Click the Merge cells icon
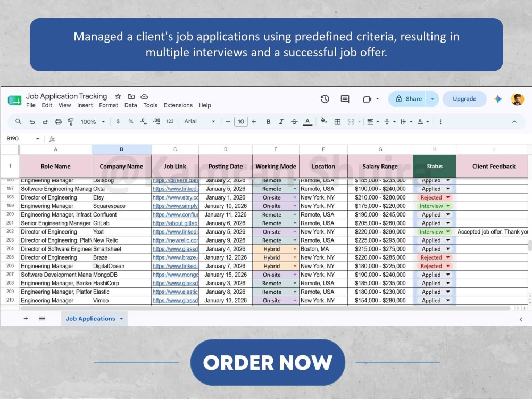This screenshot has width=532, height=399. (351, 122)
